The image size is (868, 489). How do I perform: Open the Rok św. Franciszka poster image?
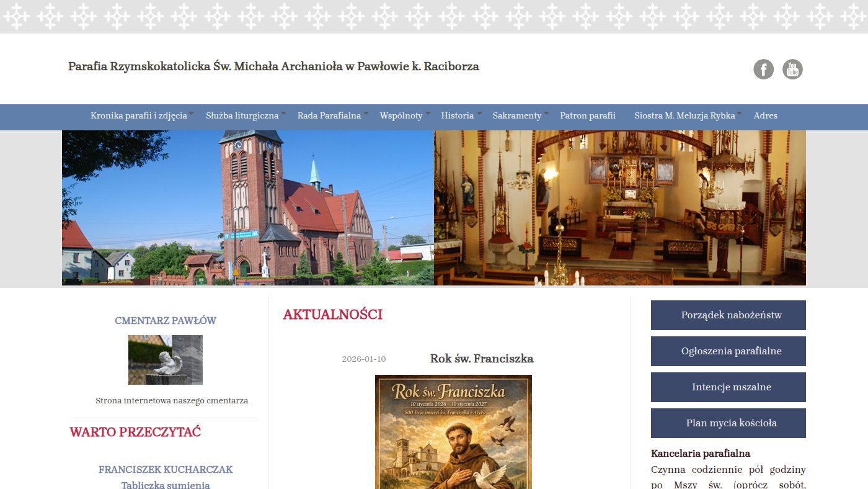click(453, 432)
